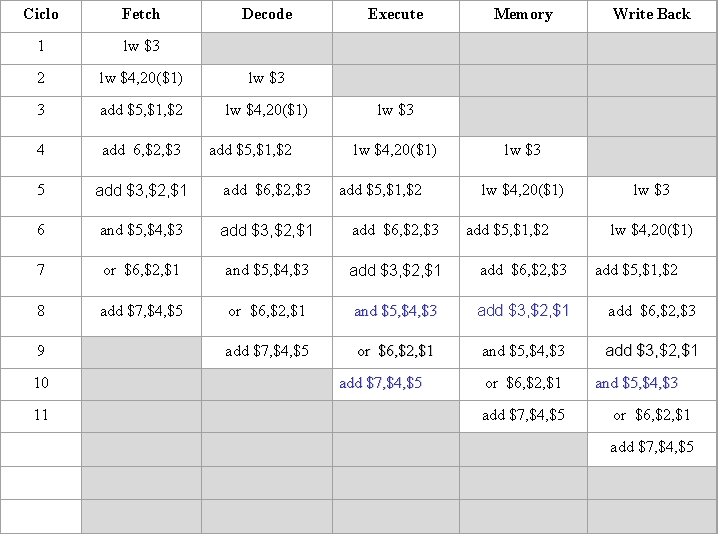Click 'lw $3' in the Fetch column

coord(141,47)
